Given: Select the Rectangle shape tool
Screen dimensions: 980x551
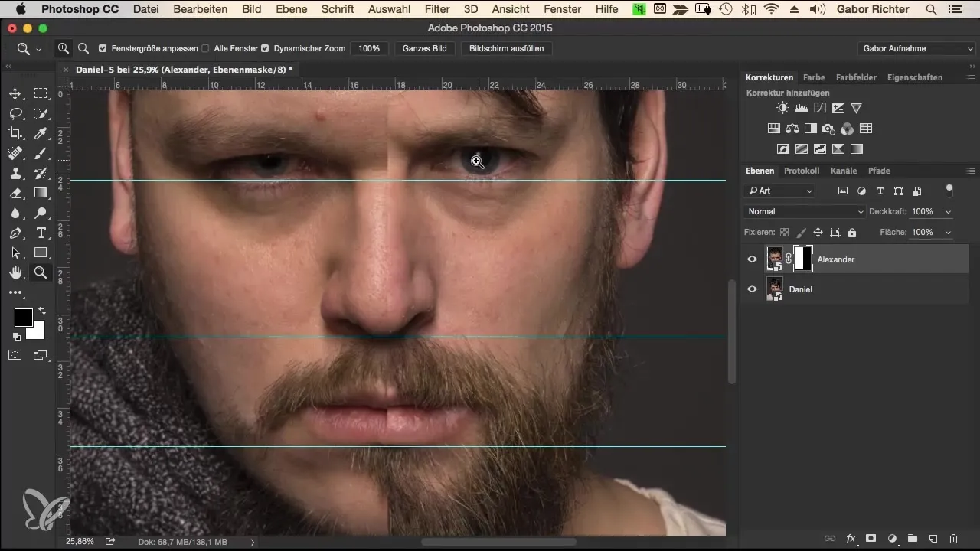Looking at the screenshot, I should (x=41, y=253).
